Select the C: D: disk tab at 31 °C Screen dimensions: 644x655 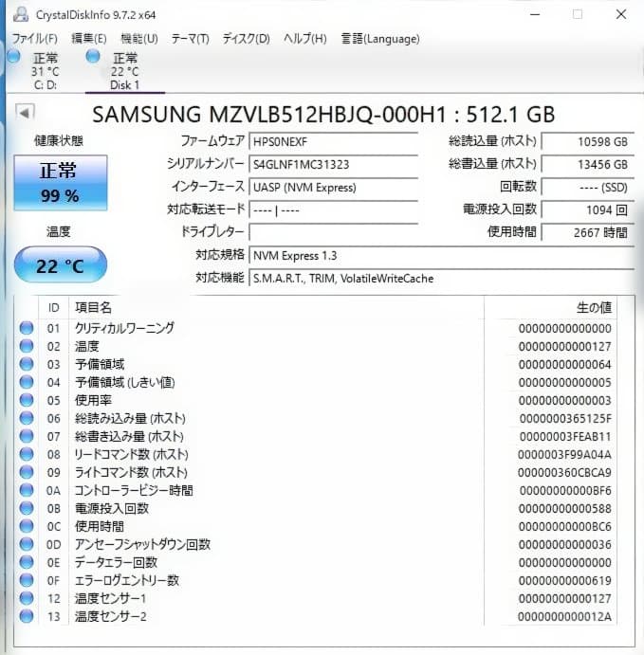pos(46,71)
